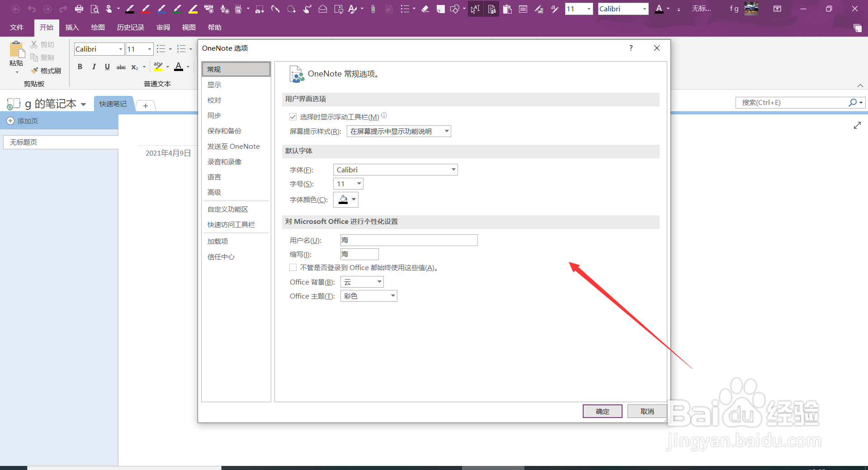Image resolution: width=868 pixels, height=470 pixels.
Task: Toggle Underline formatting in ribbon
Action: tap(107, 67)
